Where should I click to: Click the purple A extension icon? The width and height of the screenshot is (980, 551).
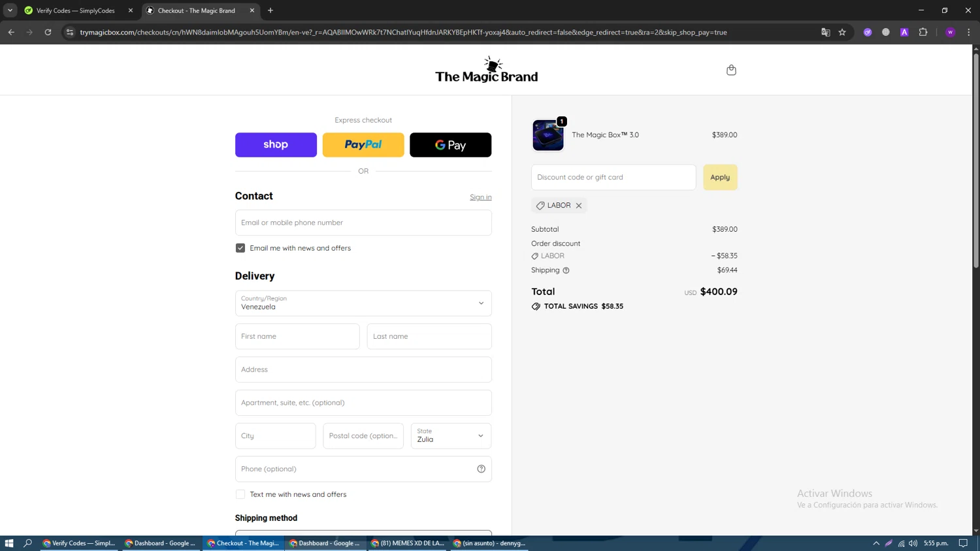click(x=904, y=32)
